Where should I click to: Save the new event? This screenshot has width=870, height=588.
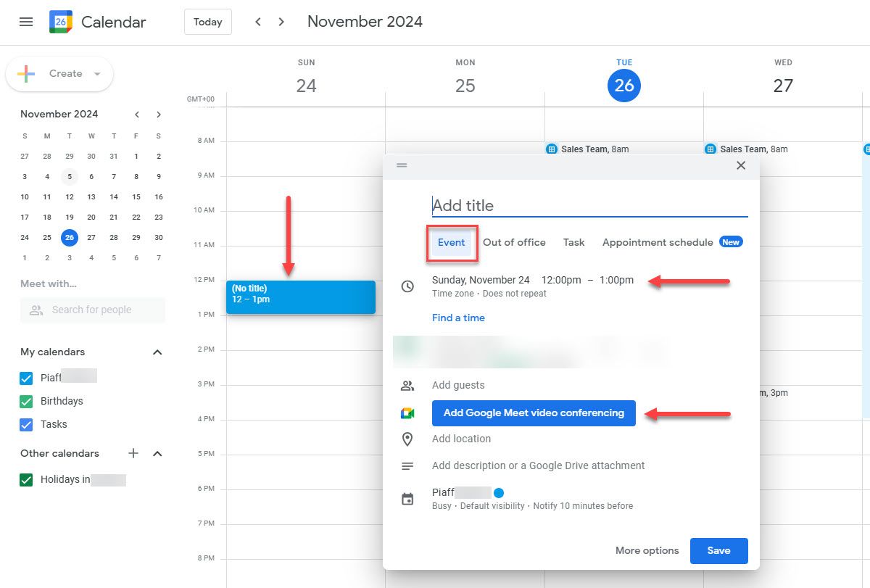(x=718, y=551)
